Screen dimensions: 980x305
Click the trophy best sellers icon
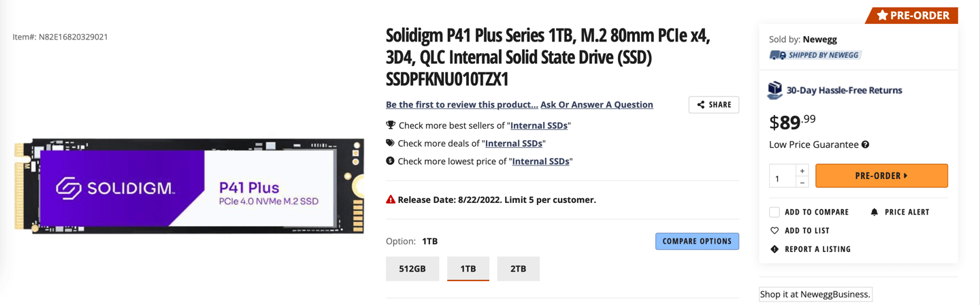click(x=391, y=125)
